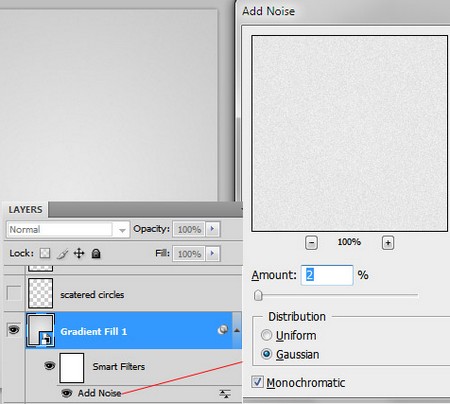Click the Opacity value field
Image resolution: width=450 pixels, height=404 pixels.
[189, 229]
